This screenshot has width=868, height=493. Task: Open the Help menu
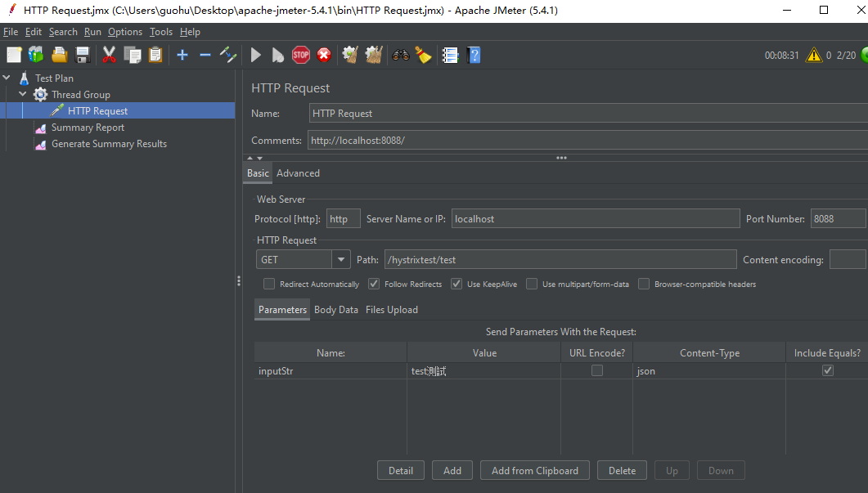pos(190,32)
